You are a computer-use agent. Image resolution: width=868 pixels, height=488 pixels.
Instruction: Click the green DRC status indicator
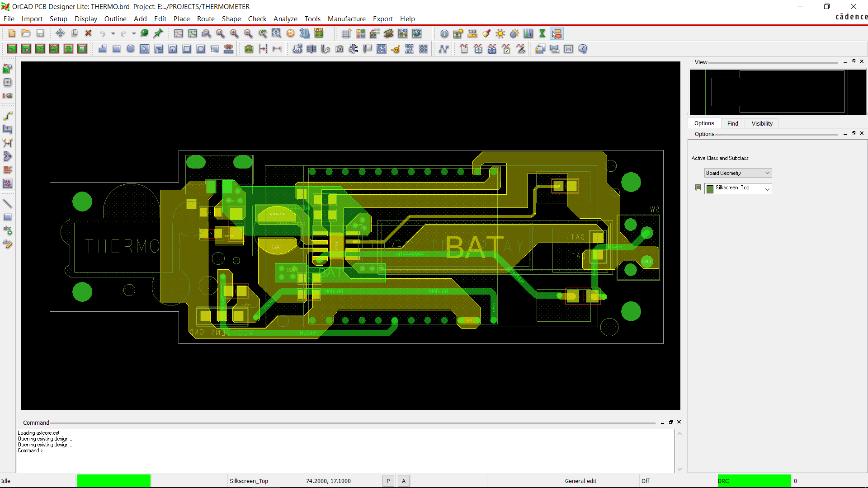click(x=754, y=481)
